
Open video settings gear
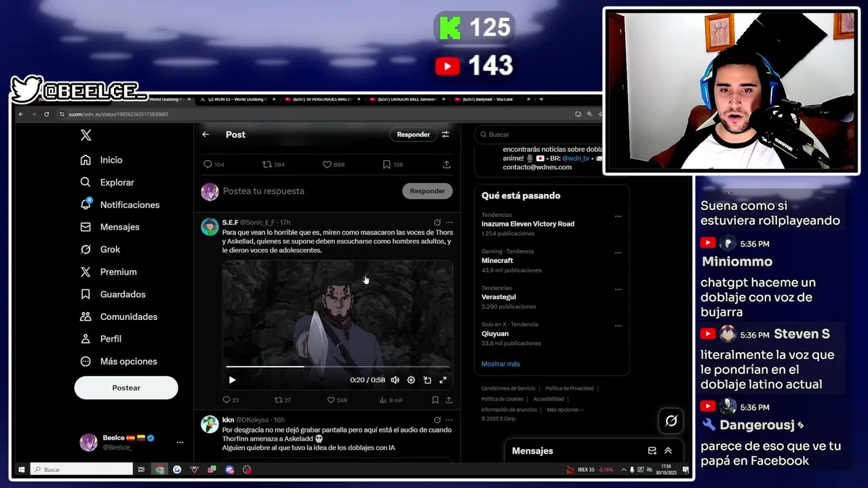pyautogui.click(x=411, y=380)
